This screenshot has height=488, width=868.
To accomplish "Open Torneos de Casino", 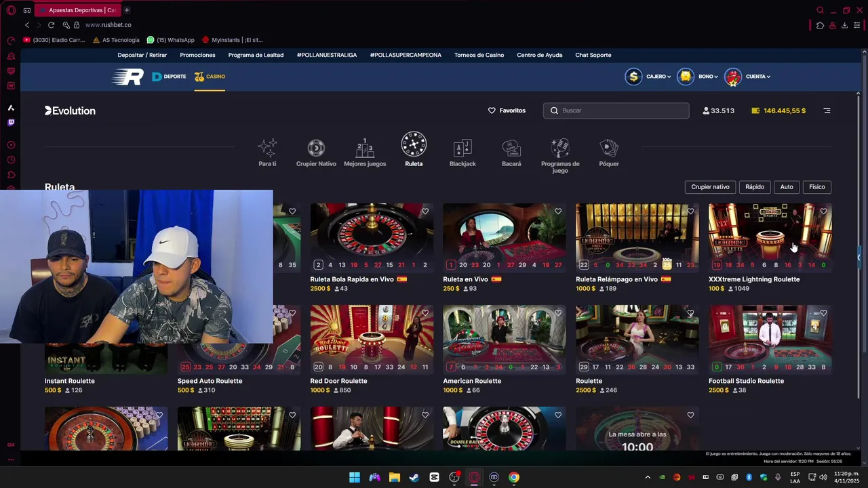I will 479,55.
